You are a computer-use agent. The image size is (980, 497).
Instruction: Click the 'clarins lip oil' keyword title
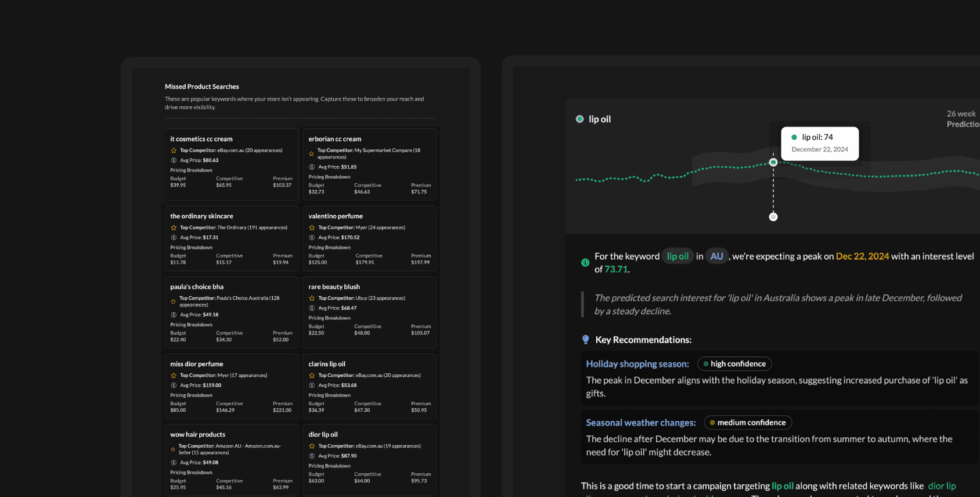click(x=327, y=364)
